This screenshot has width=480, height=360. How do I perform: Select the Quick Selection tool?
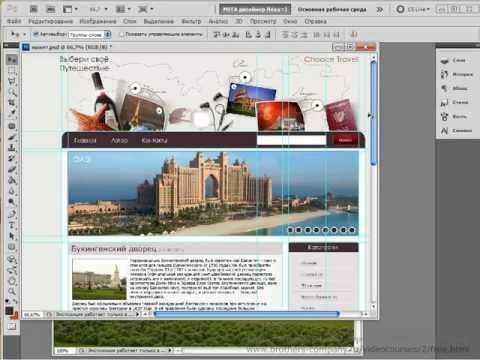click(x=12, y=92)
